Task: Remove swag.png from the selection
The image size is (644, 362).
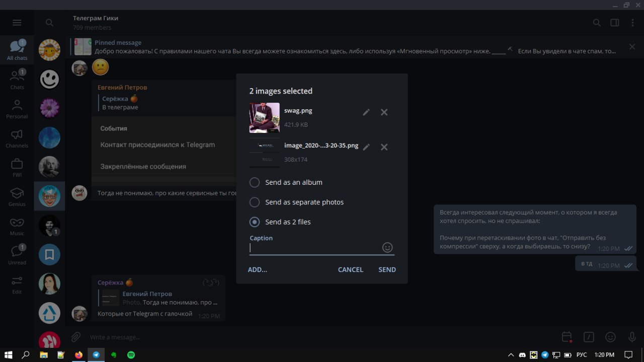Action: point(384,112)
